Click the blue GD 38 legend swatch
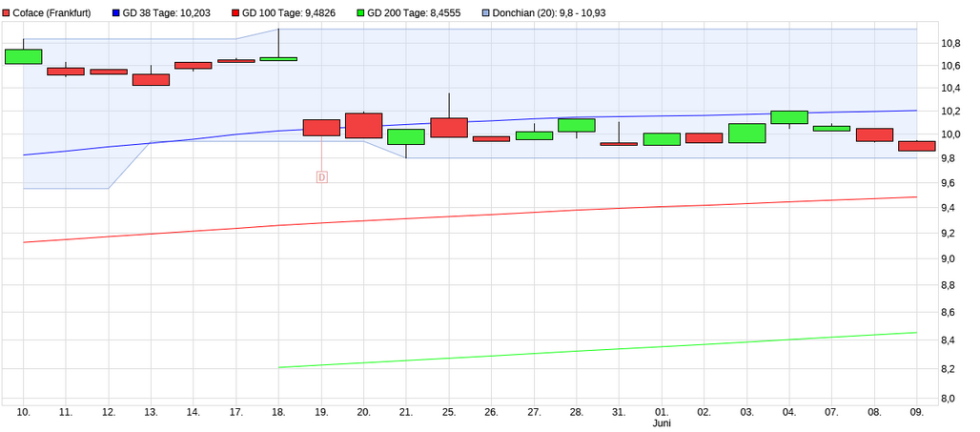The height and width of the screenshot is (432, 980). [x=116, y=14]
